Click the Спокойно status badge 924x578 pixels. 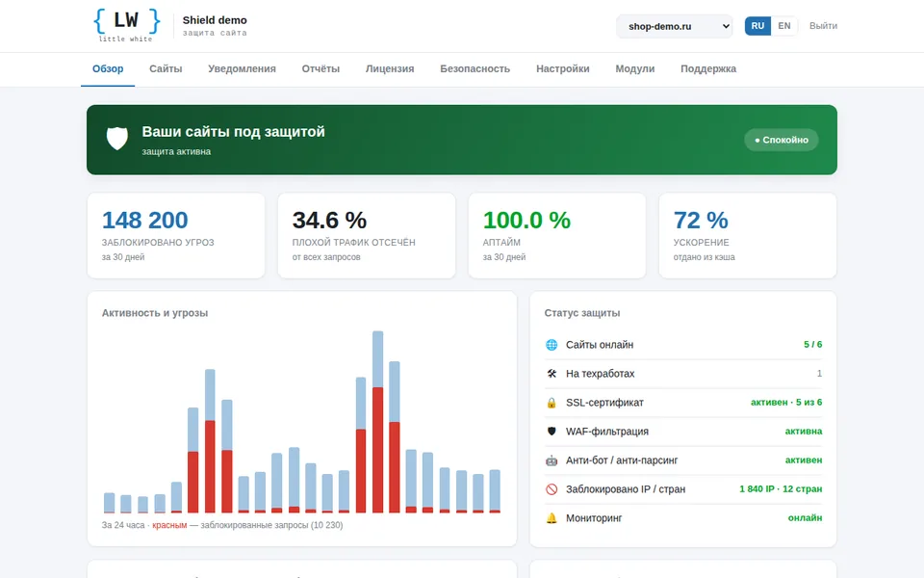[782, 140]
